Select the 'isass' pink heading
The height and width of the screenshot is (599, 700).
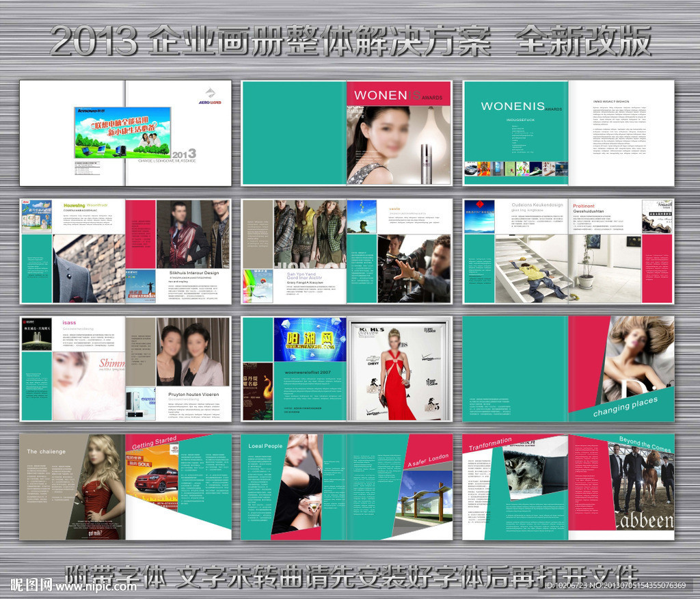69,323
